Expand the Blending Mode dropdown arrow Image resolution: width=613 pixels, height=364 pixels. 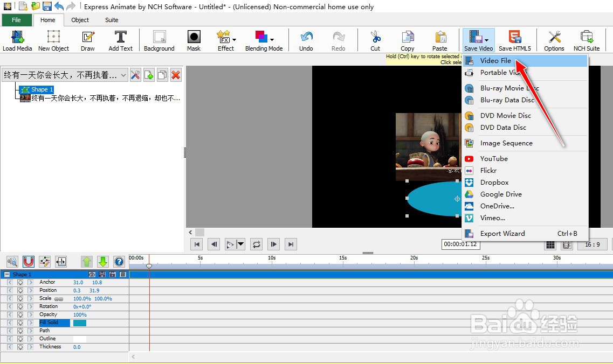(x=272, y=40)
